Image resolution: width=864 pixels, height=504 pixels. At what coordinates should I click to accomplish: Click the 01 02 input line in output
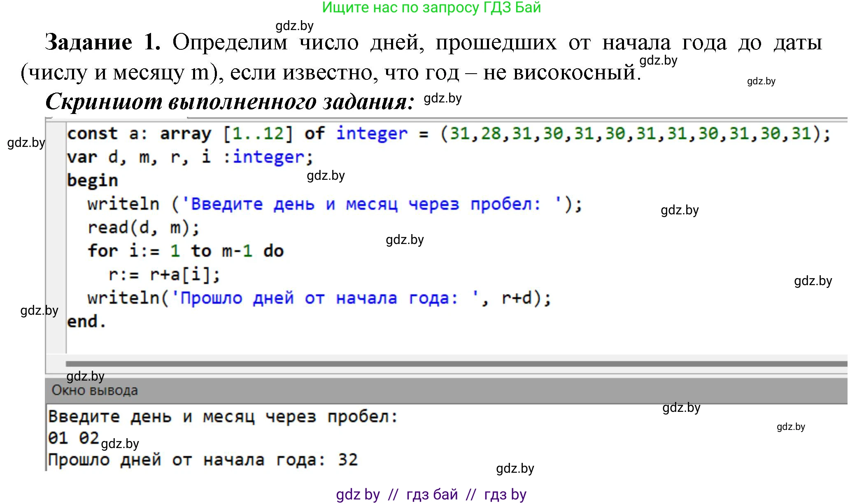73,438
